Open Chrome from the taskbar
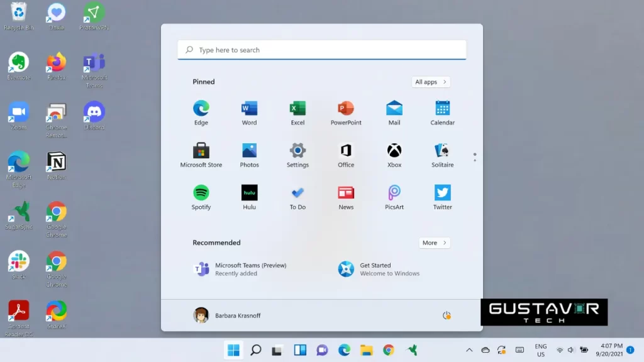 389,350
